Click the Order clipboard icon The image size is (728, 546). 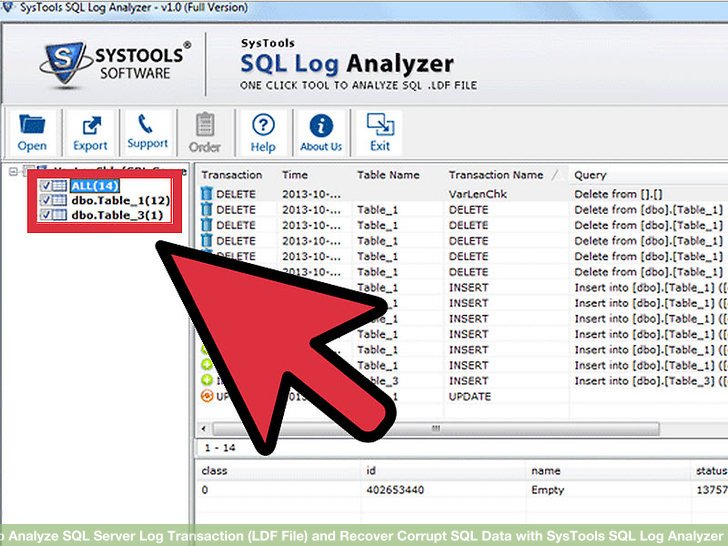(x=205, y=124)
